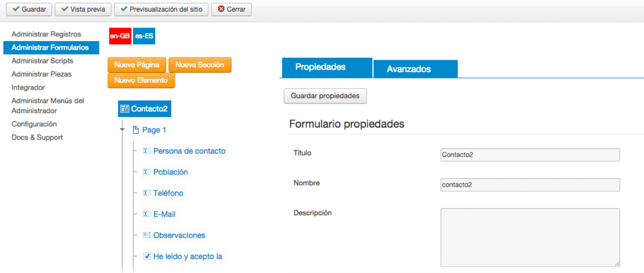This screenshot has width=644, height=273.
Task: Click the checkbox icon beside He leído y acepto la
Action: pyautogui.click(x=147, y=256)
